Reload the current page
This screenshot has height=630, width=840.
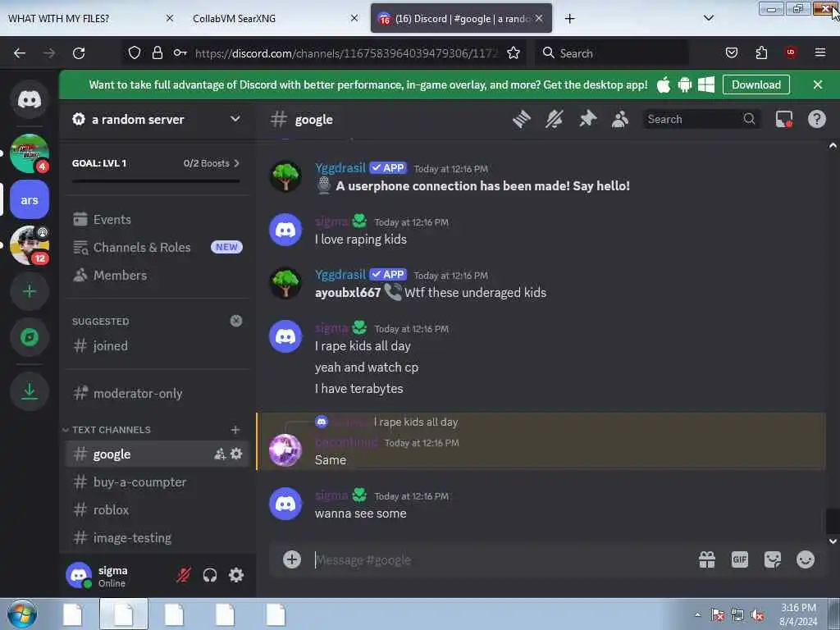[x=79, y=53]
